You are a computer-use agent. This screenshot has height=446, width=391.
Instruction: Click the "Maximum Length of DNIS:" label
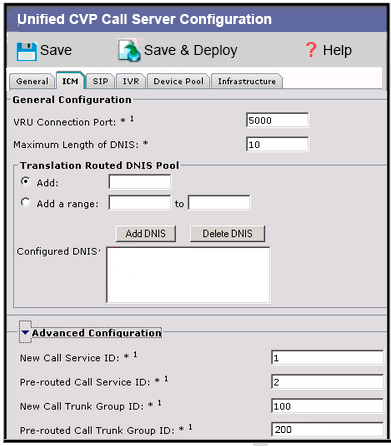tap(76, 145)
